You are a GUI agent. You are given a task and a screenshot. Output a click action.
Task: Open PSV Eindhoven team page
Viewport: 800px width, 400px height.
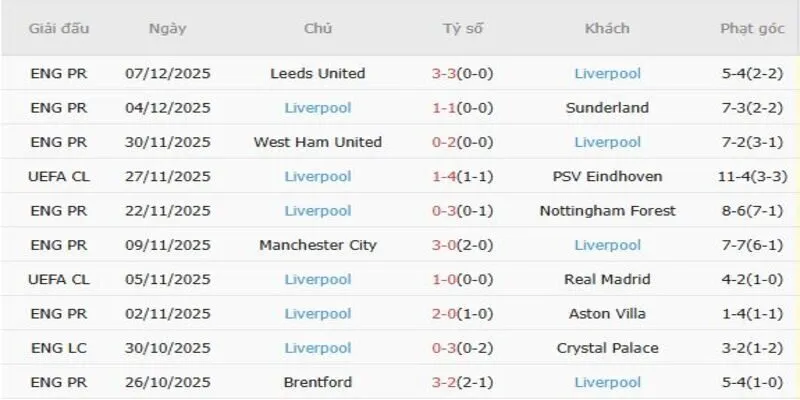click(x=607, y=177)
